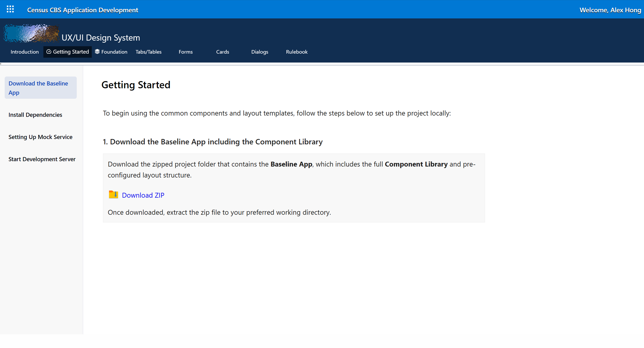
Task: Click the UX/UI Design System heading
Action: pyautogui.click(x=101, y=37)
